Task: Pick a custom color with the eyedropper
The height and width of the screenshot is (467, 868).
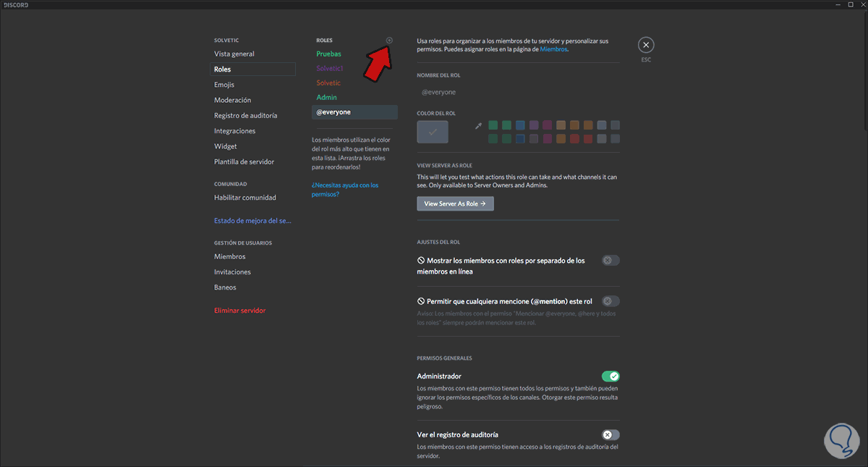Action: coord(478,125)
